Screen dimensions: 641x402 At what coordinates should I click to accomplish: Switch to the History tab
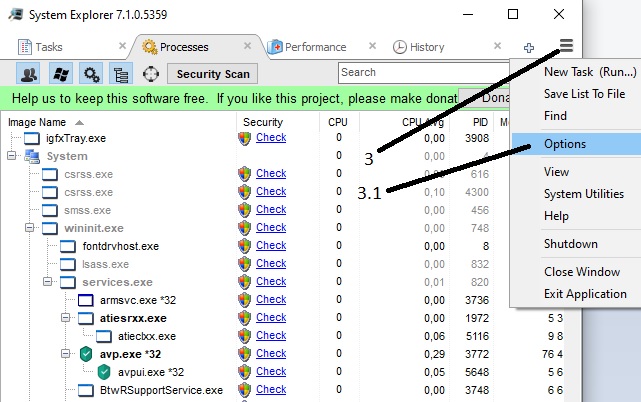click(427, 47)
